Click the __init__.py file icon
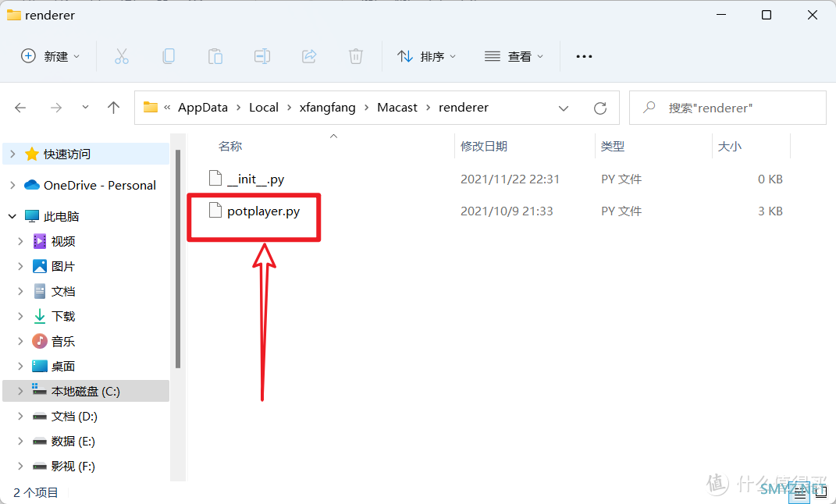Image resolution: width=836 pixels, height=504 pixels. coord(215,178)
